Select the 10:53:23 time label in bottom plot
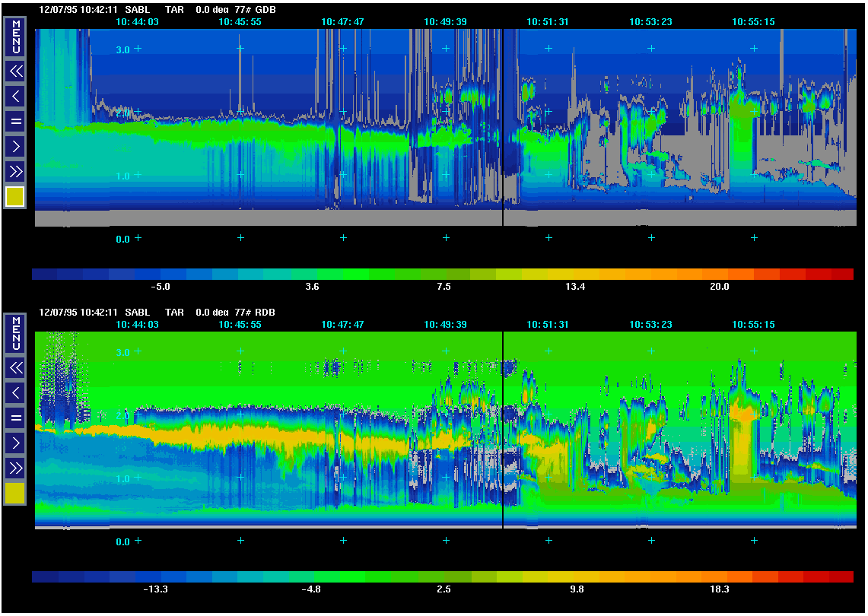The height and width of the screenshot is (616, 868). coord(650,325)
